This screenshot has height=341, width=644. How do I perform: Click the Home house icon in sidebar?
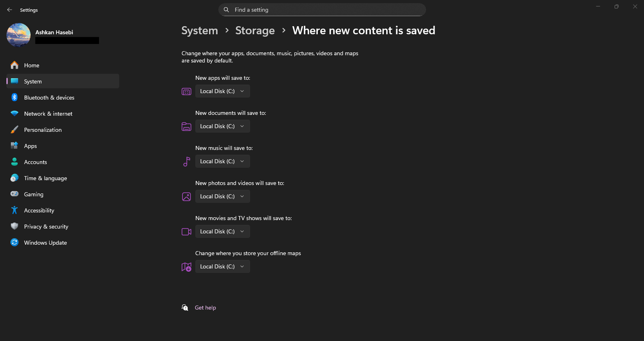[x=14, y=65]
